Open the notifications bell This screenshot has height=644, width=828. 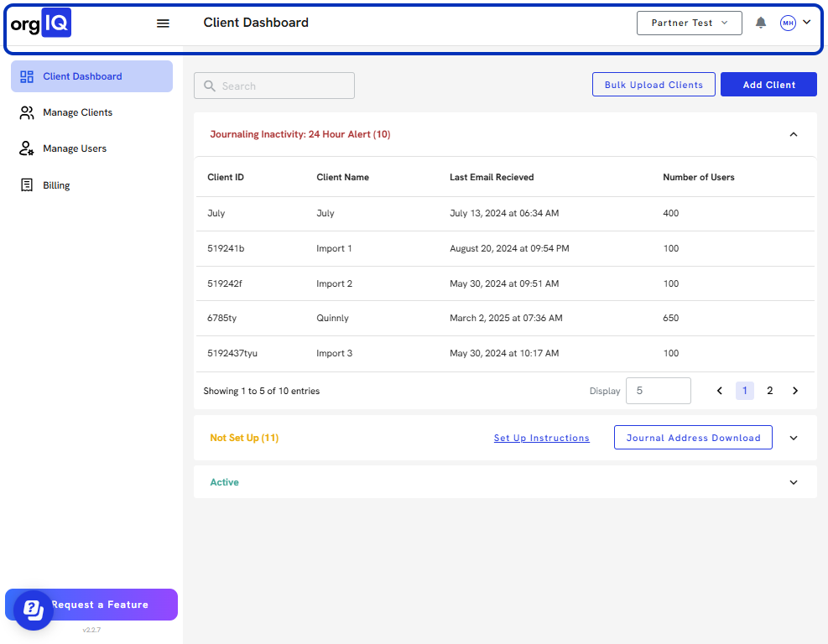[761, 23]
